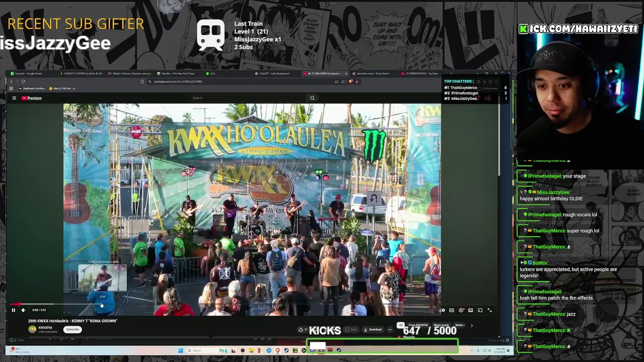Like the video with thumbs up

coord(302,330)
